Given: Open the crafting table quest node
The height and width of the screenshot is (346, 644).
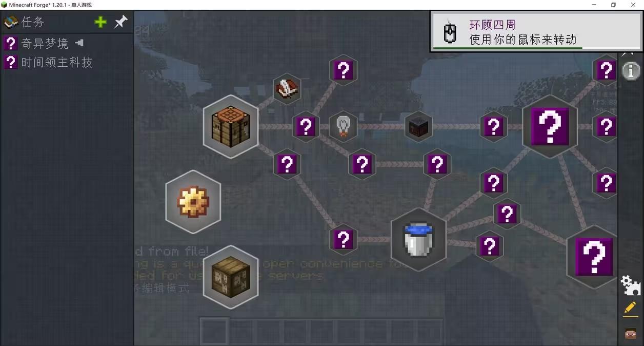Looking at the screenshot, I should coord(230,127).
